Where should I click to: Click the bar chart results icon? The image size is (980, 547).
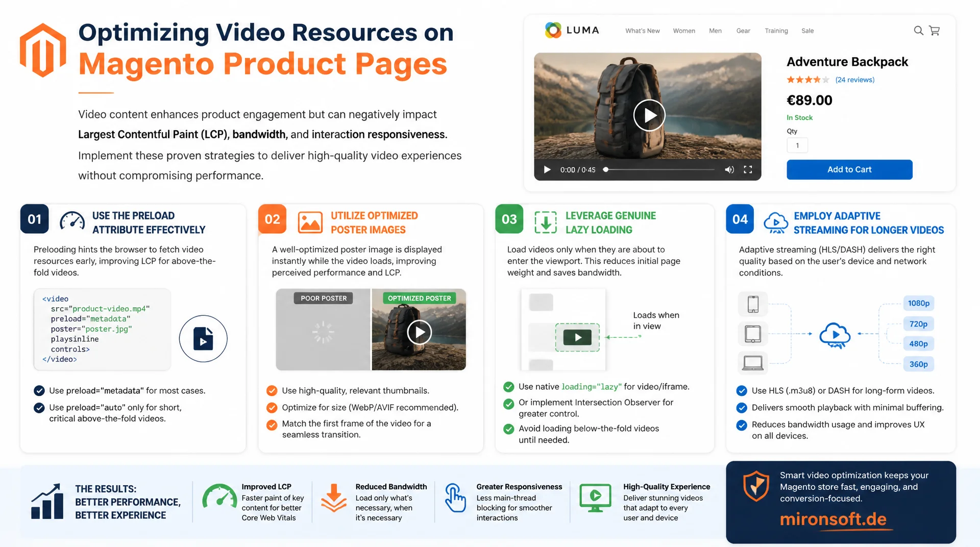[x=47, y=501]
